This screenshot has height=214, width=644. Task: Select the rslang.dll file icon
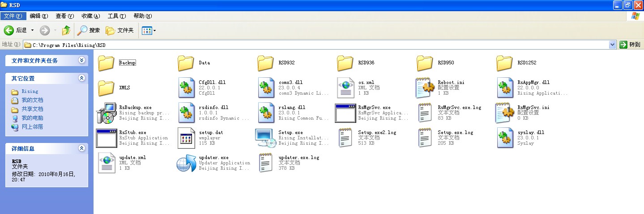pos(265,113)
